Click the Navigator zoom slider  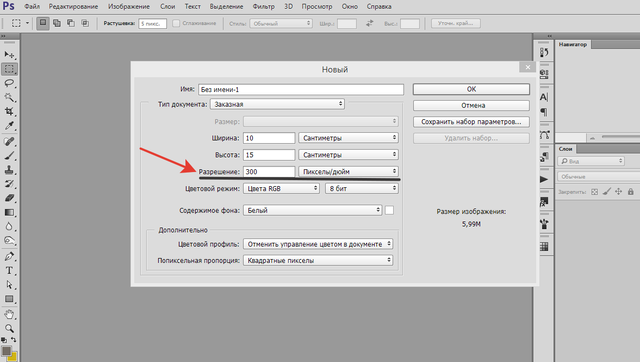(x=620, y=138)
